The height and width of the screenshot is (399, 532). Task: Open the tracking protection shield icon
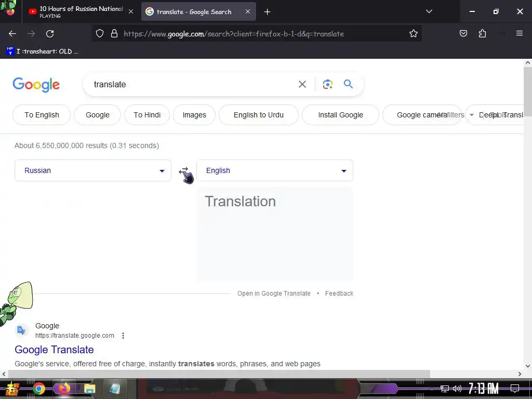tap(99, 34)
